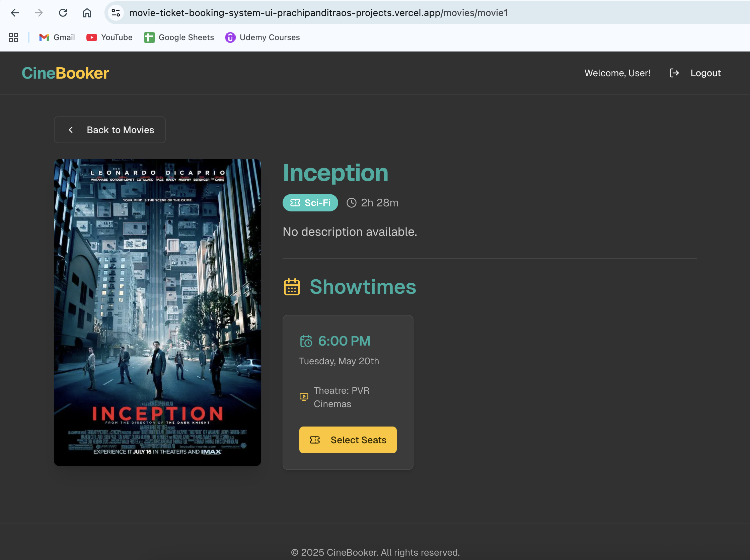Click the clock icon beside duration
Image resolution: width=750 pixels, height=560 pixels.
pyautogui.click(x=352, y=203)
